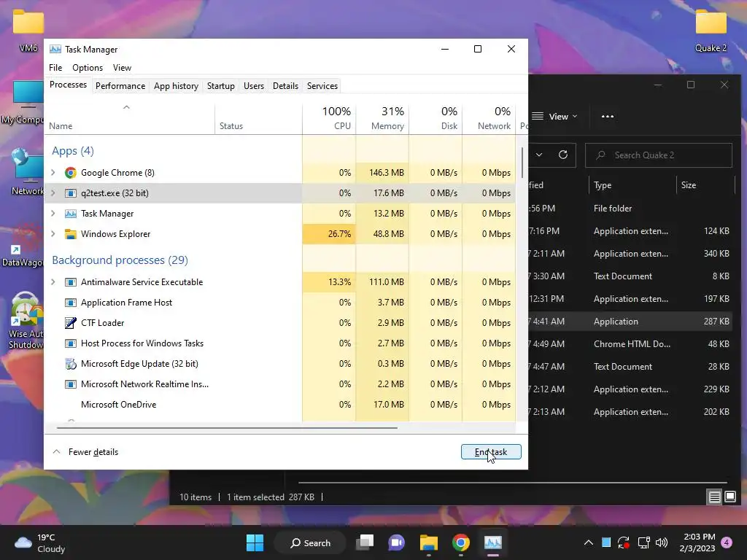This screenshot has height=560, width=747.
Task: Click the Google Chrome process icon
Action: [x=71, y=172]
